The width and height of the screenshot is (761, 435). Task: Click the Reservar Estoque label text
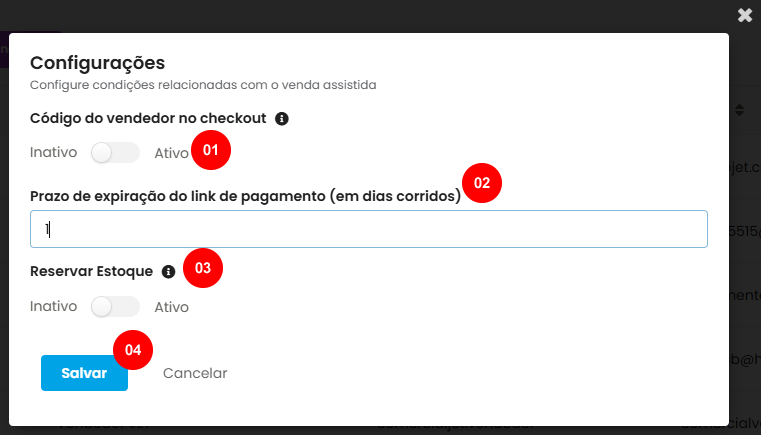[x=91, y=271]
